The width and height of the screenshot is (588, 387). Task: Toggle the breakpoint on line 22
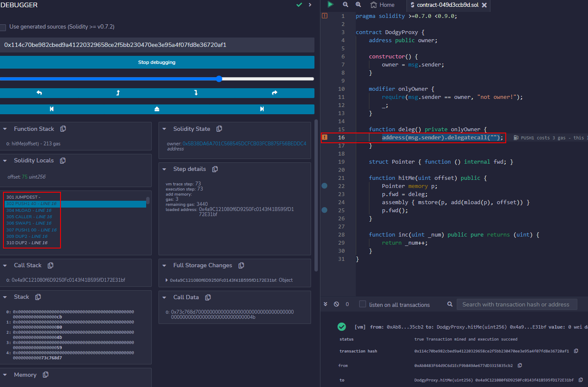coord(325,186)
